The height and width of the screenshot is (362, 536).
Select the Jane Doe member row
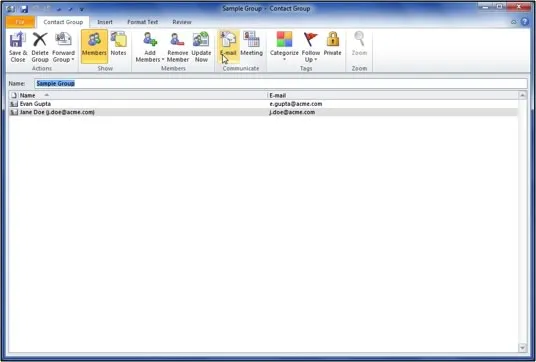coord(263,112)
